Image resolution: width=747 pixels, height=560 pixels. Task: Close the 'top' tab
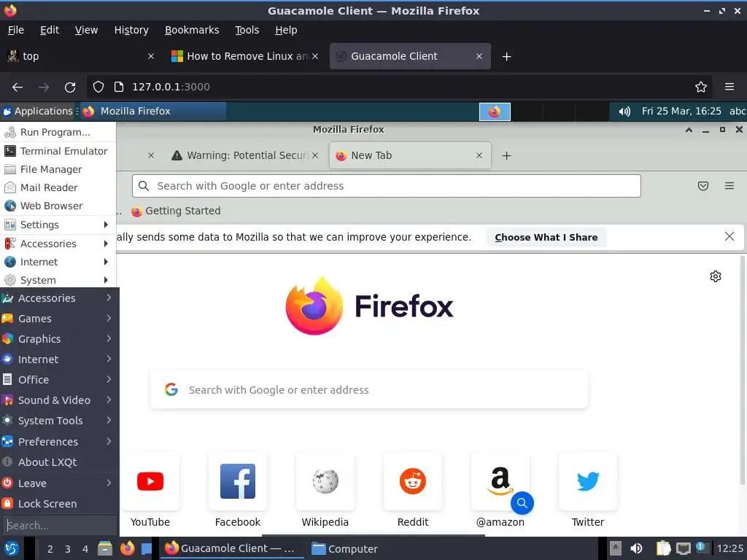click(x=151, y=56)
